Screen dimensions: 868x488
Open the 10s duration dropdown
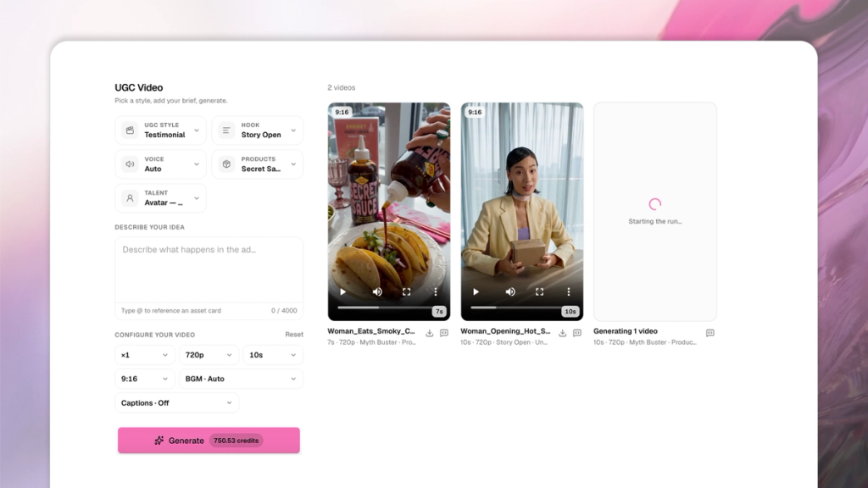click(273, 355)
